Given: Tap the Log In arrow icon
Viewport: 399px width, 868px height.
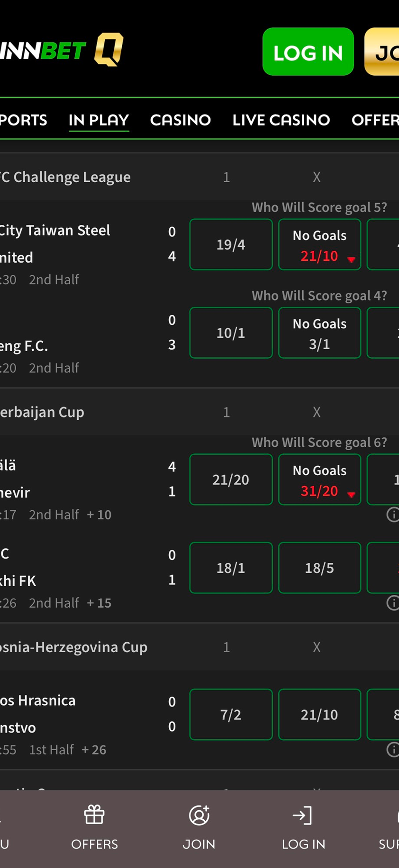Looking at the screenshot, I should tap(303, 815).
